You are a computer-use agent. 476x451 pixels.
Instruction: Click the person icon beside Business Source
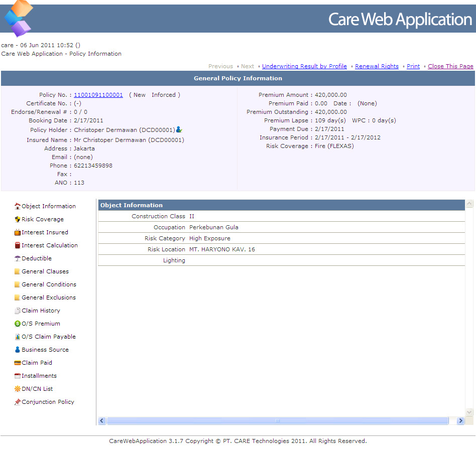point(18,350)
